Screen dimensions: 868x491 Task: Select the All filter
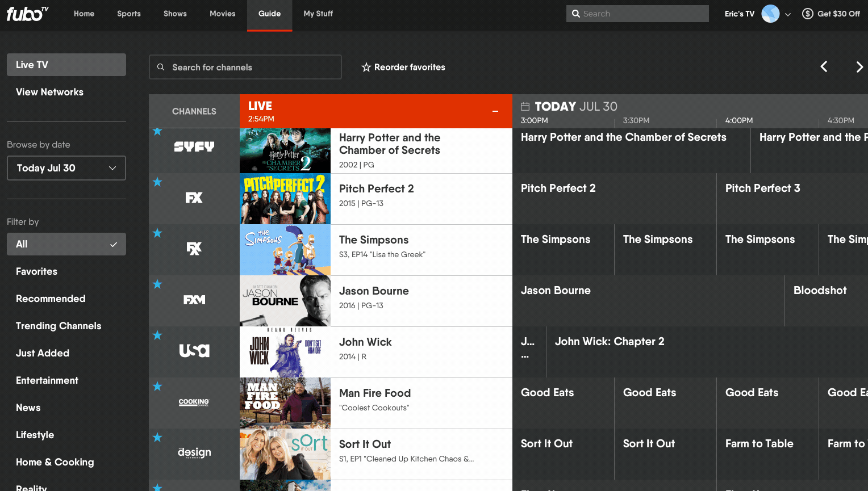point(66,244)
